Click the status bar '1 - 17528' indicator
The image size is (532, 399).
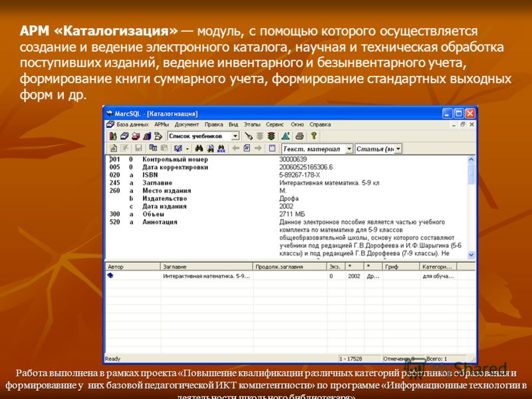[x=358, y=358]
